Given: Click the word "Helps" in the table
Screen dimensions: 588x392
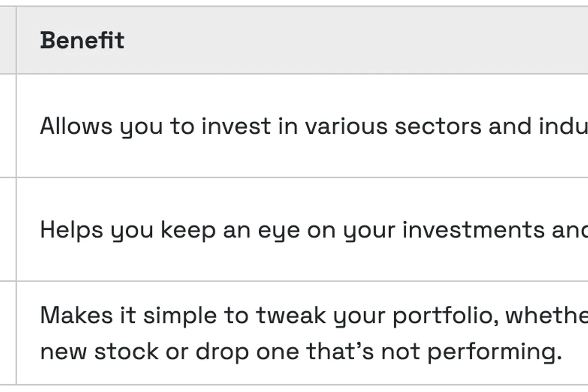Looking at the screenshot, I should coord(72,230).
